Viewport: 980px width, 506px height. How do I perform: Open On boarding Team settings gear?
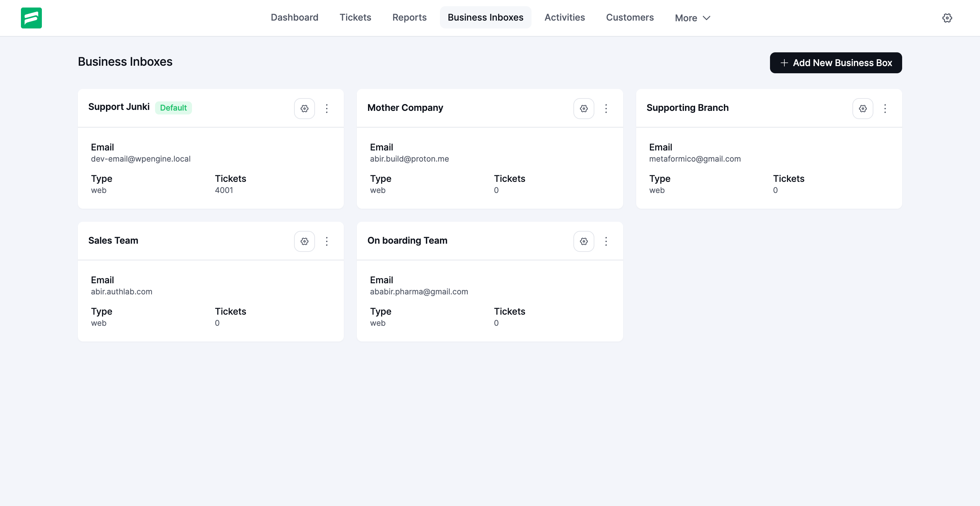coord(584,241)
